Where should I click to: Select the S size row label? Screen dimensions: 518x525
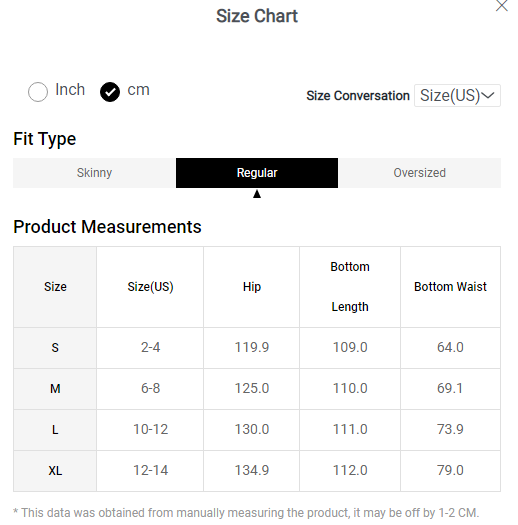(x=55, y=348)
